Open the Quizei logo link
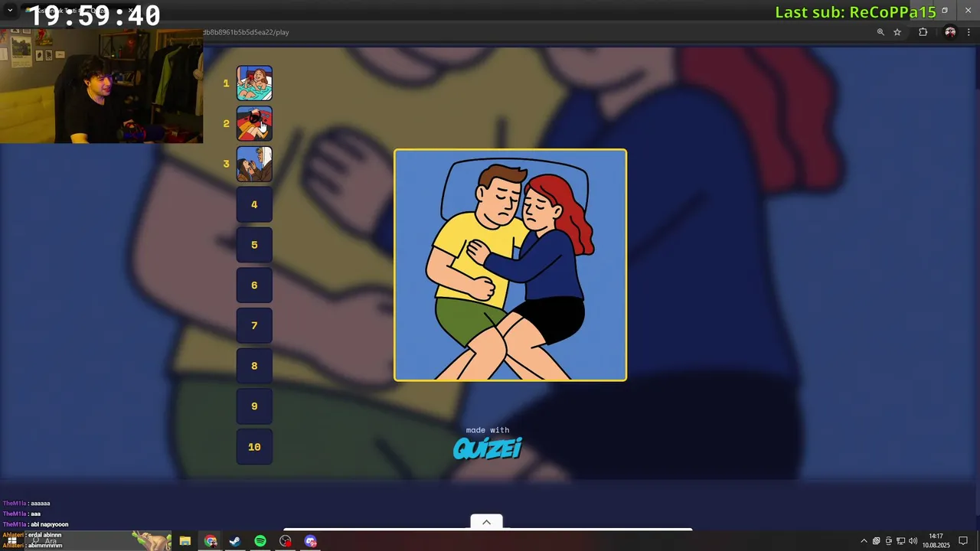Screen dimensions: 980x551 pos(488,448)
